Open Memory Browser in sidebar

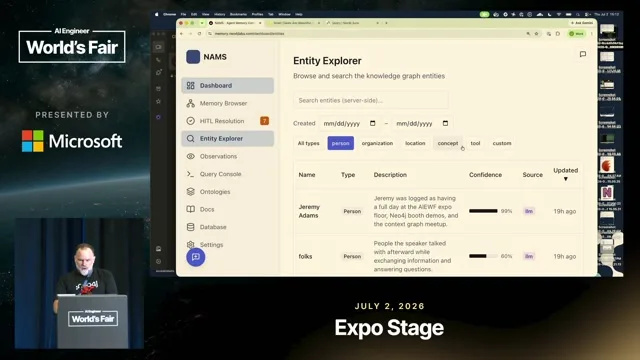[x=227, y=103]
